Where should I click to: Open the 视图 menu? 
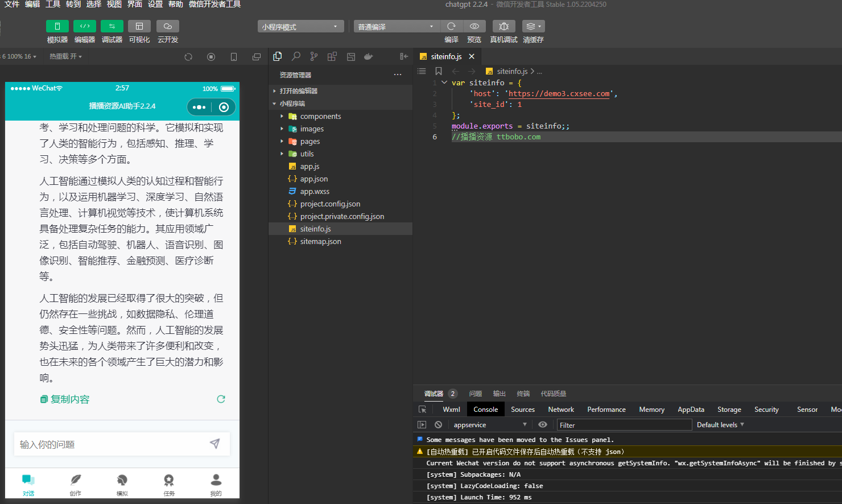[x=114, y=4]
